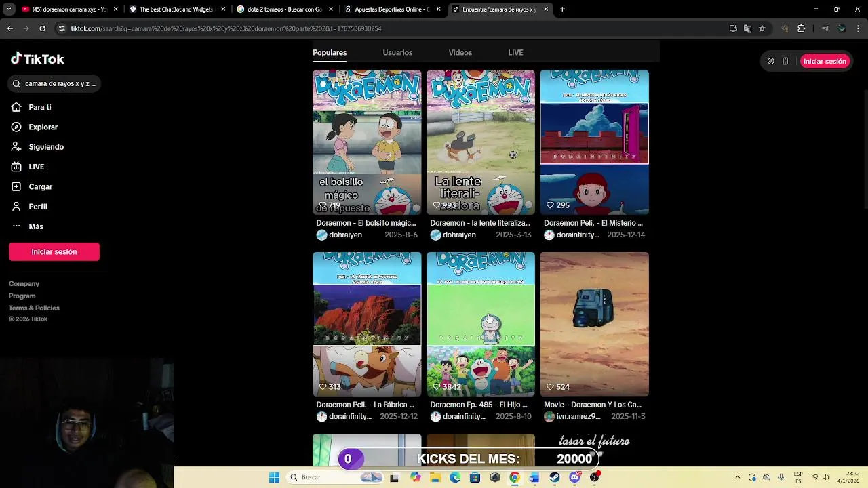Reload the page with refresh icon
868x488 pixels.
[x=42, y=28]
